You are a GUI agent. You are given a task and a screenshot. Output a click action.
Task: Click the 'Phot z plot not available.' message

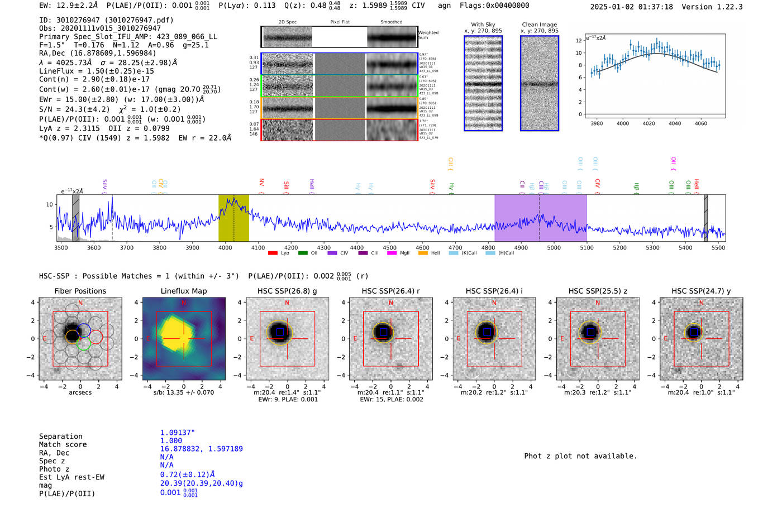pos(580,456)
